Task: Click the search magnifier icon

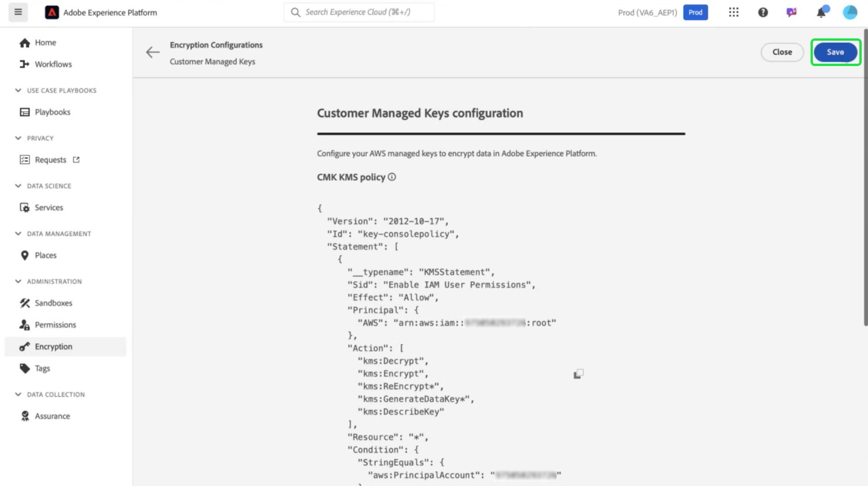Action: [x=296, y=12]
